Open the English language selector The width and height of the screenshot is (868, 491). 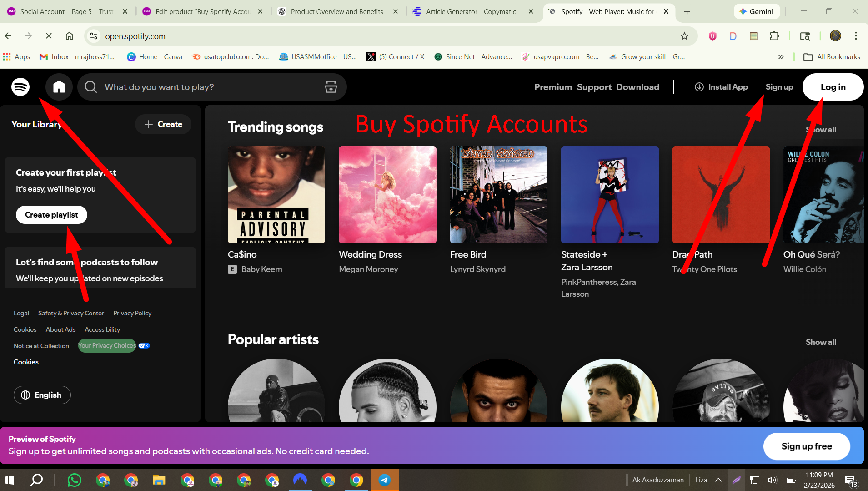[x=42, y=395]
